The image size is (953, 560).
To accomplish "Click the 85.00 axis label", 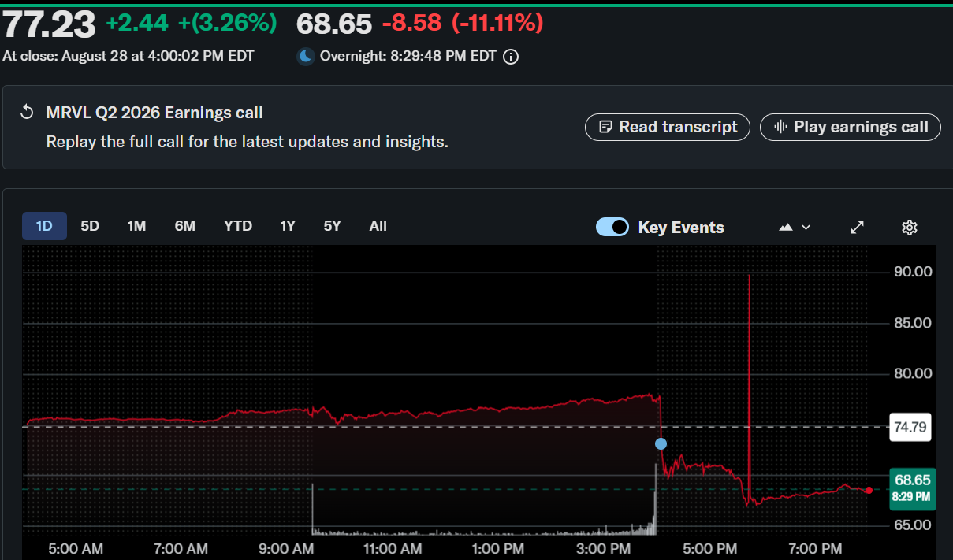I will point(912,323).
